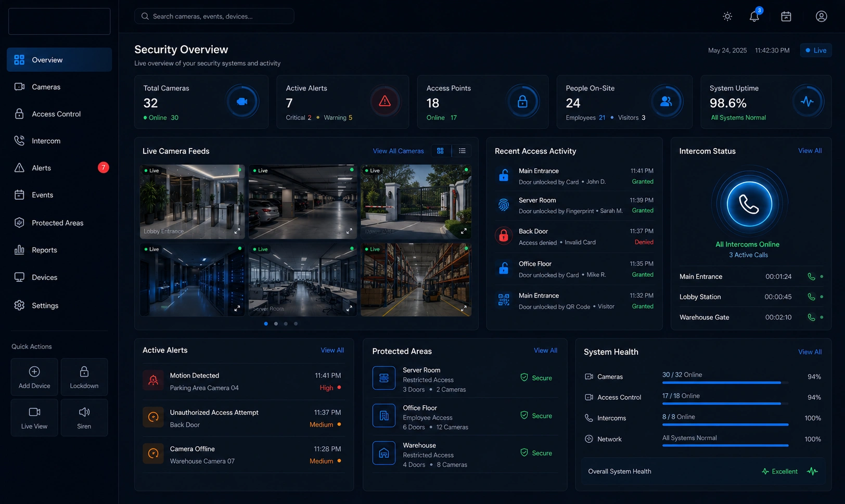Open the Motion Detected alert icon

[x=153, y=380]
